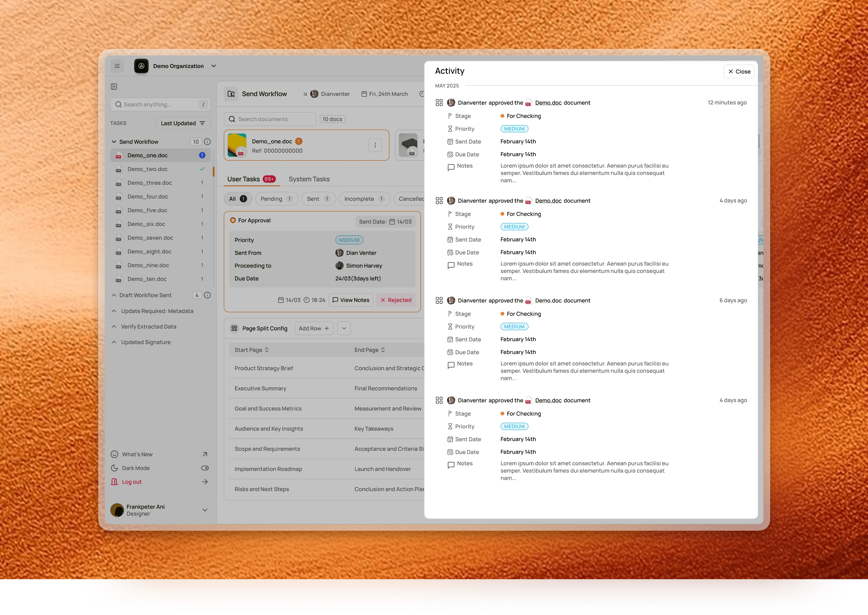Collapse the sidebar panel icon
868x615 pixels.
coord(114,86)
